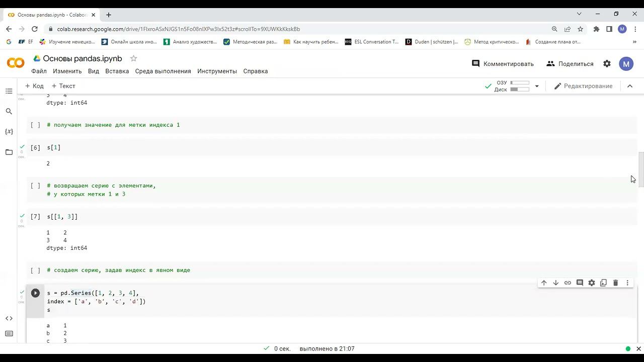Open the variables {x} sidebar panel
The width and height of the screenshot is (644, 362).
pyautogui.click(x=9, y=131)
